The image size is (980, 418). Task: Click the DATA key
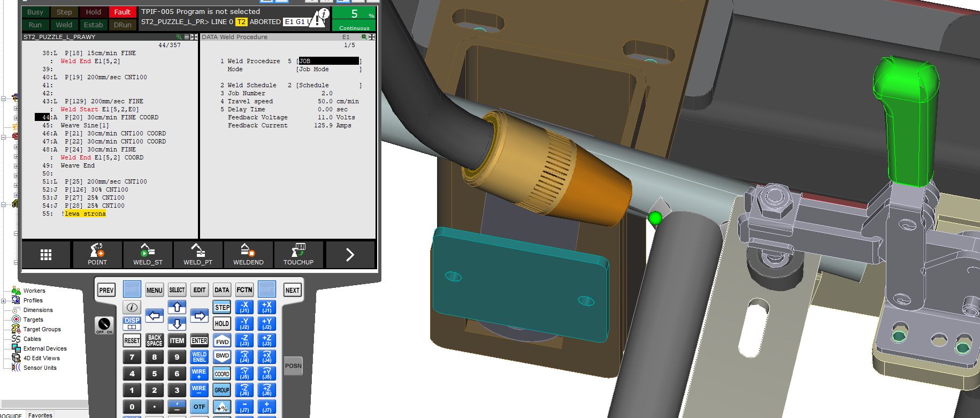point(222,290)
